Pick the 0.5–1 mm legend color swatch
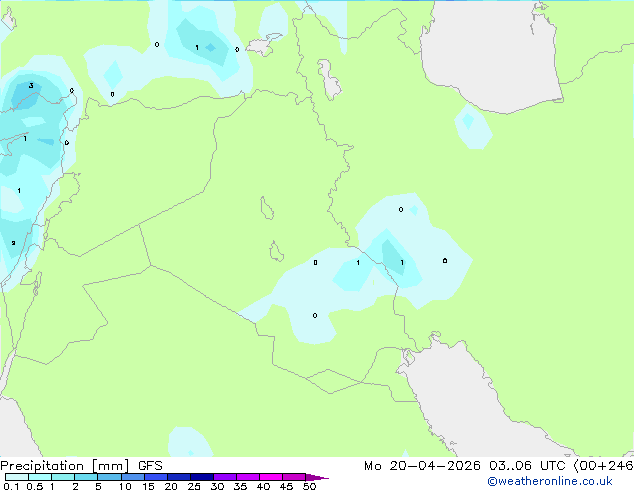Image resolution: width=634 pixels, height=490 pixels. (x=40, y=477)
